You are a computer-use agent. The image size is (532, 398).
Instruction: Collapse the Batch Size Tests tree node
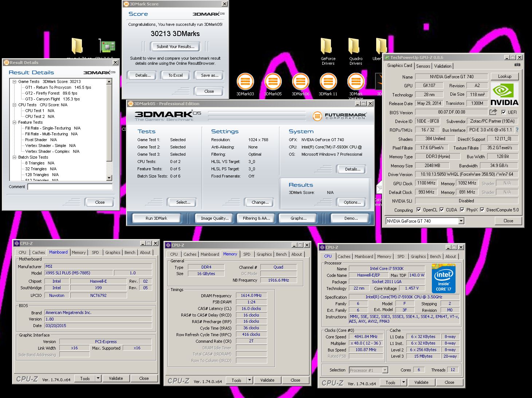(15, 157)
